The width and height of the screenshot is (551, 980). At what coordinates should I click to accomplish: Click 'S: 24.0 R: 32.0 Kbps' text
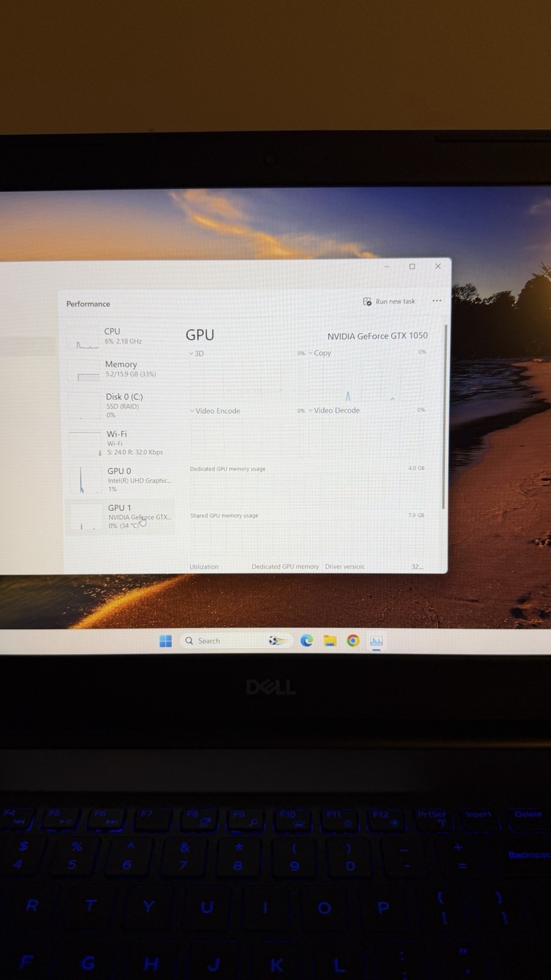tap(135, 453)
